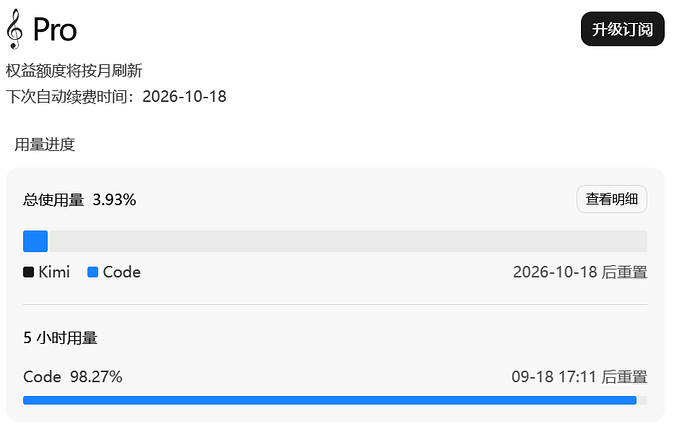Viewport: 690px width, 427px height.
Task: Click the gray unfilled part of total usage bar
Action: pyautogui.click(x=348, y=241)
